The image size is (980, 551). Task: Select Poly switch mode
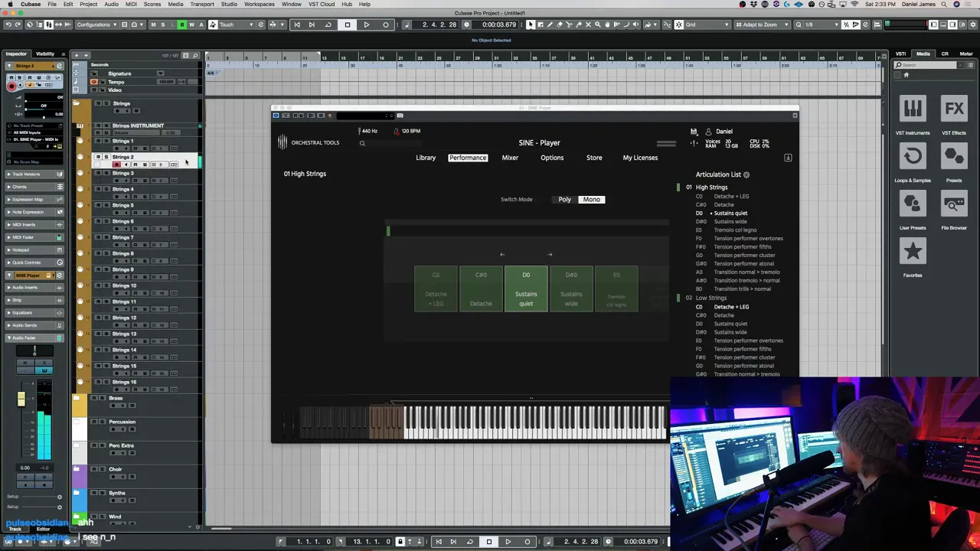(564, 199)
